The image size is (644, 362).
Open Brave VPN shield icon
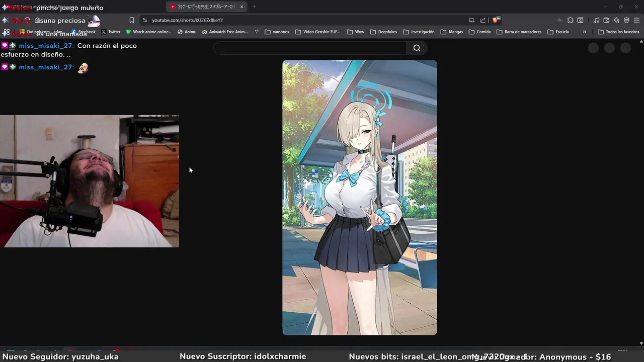pyautogui.click(x=626, y=20)
